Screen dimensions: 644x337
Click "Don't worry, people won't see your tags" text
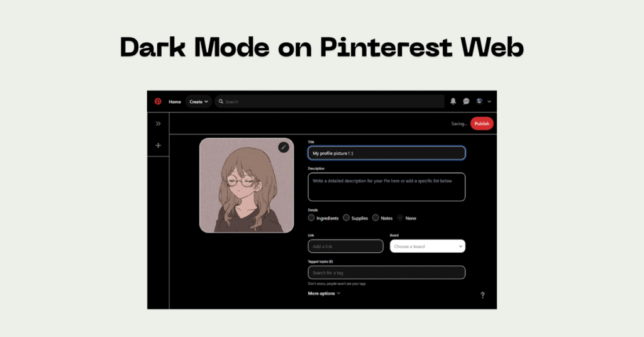(x=337, y=284)
